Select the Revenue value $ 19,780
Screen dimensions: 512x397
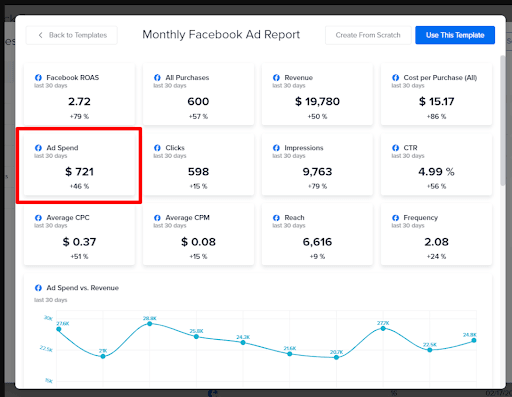click(x=317, y=101)
